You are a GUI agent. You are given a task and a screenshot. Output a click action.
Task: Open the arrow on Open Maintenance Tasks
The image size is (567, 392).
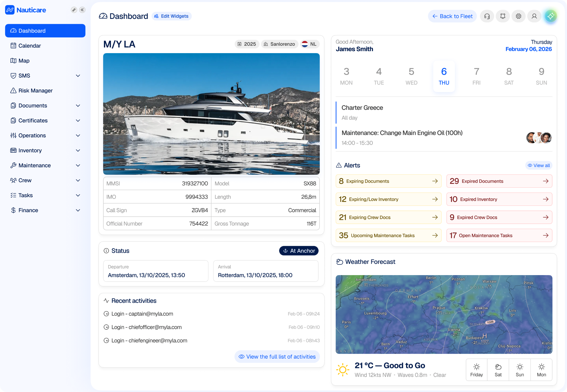click(x=546, y=235)
